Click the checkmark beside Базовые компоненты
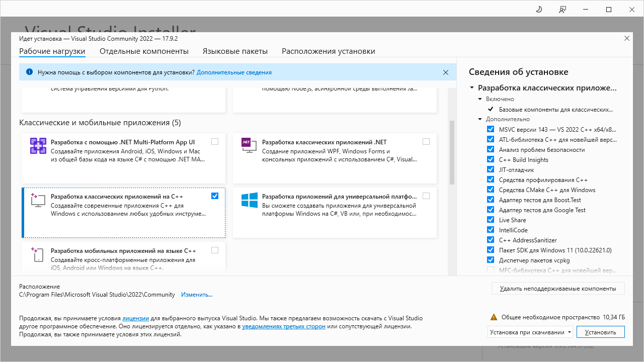Image resolution: width=644 pixels, height=362 pixels. click(491, 109)
